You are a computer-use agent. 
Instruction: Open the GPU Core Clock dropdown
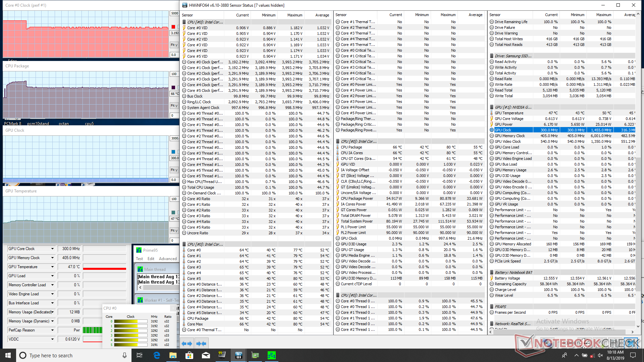[x=52, y=249]
